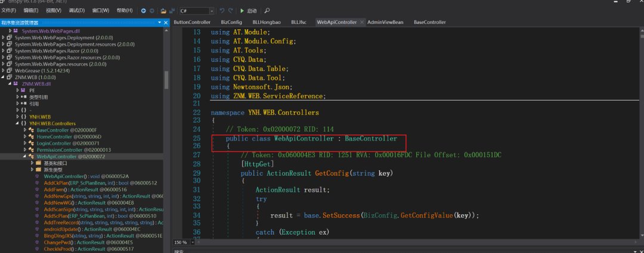Select the 引用 tree node
The width and height of the screenshot is (644, 253).
tap(33, 104)
